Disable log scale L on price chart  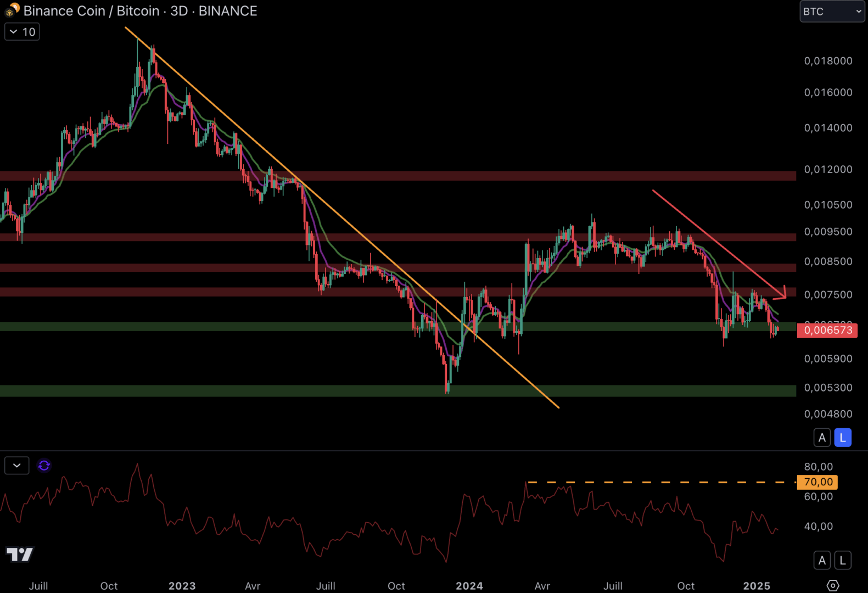click(x=843, y=438)
